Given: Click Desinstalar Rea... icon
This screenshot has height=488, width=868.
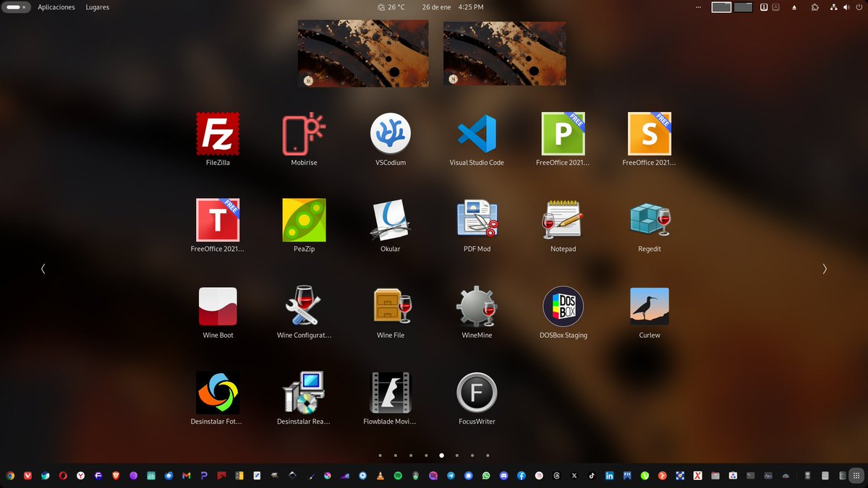Looking at the screenshot, I should click(304, 398).
